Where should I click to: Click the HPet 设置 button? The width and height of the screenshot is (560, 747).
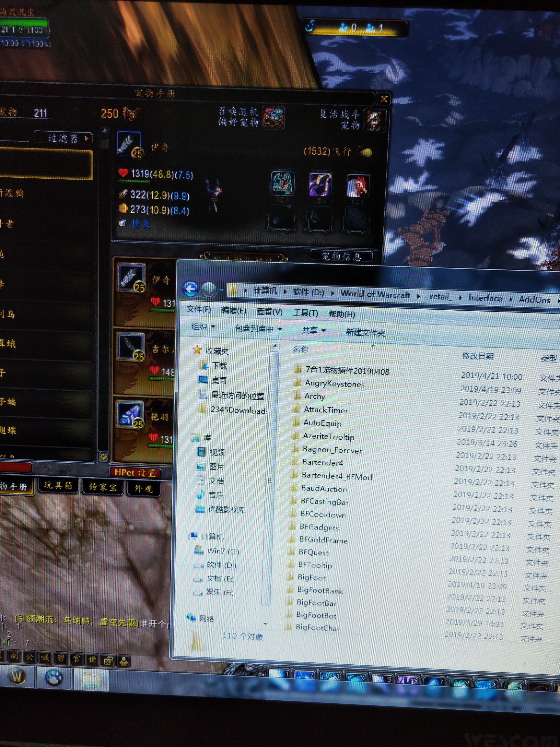point(135,473)
